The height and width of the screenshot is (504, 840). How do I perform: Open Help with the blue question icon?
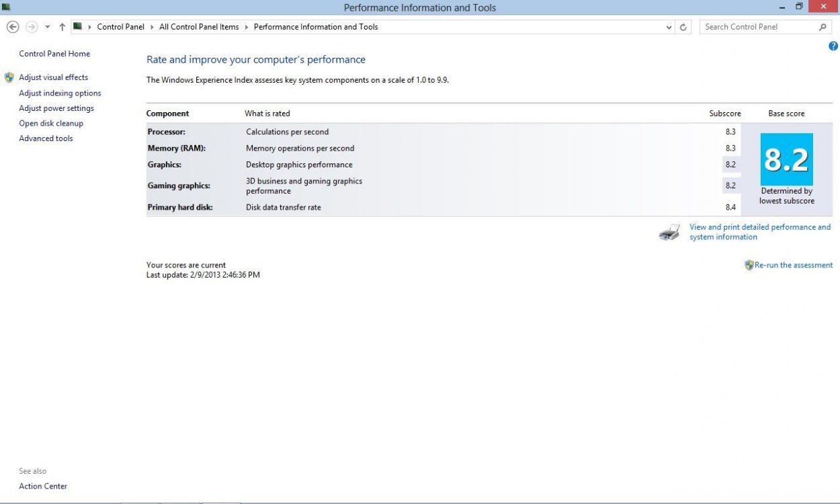coord(833,46)
